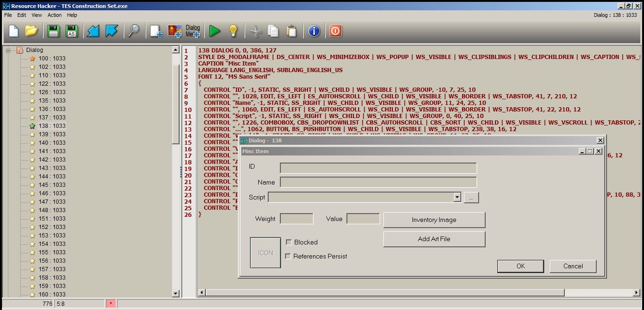
Task: Click the Add Art File button
Action: [434, 239]
